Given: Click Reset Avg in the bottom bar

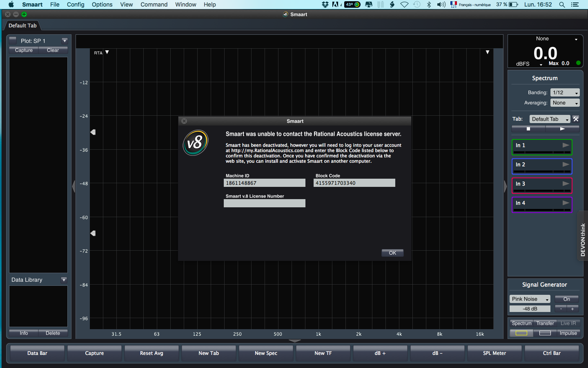Looking at the screenshot, I should 151,353.
